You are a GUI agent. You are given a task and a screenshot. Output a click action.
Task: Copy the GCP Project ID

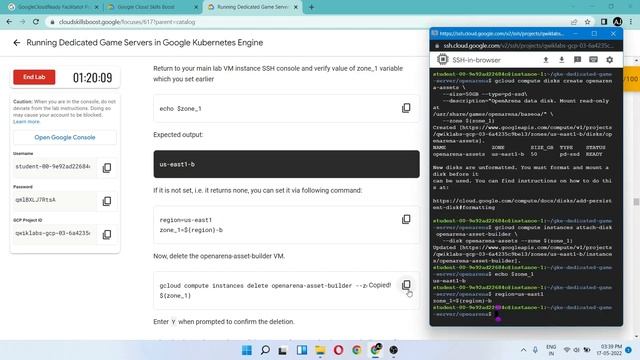[107, 234]
